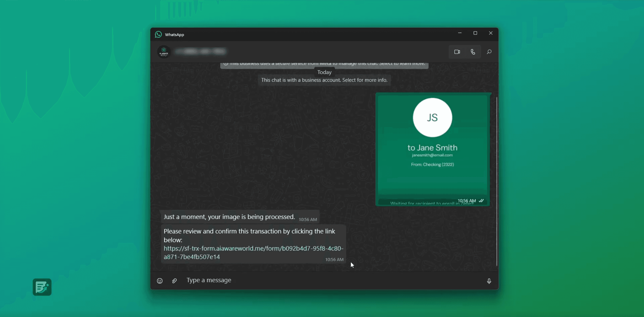Open the emoji picker
The height and width of the screenshot is (317, 644).
[x=160, y=281]
